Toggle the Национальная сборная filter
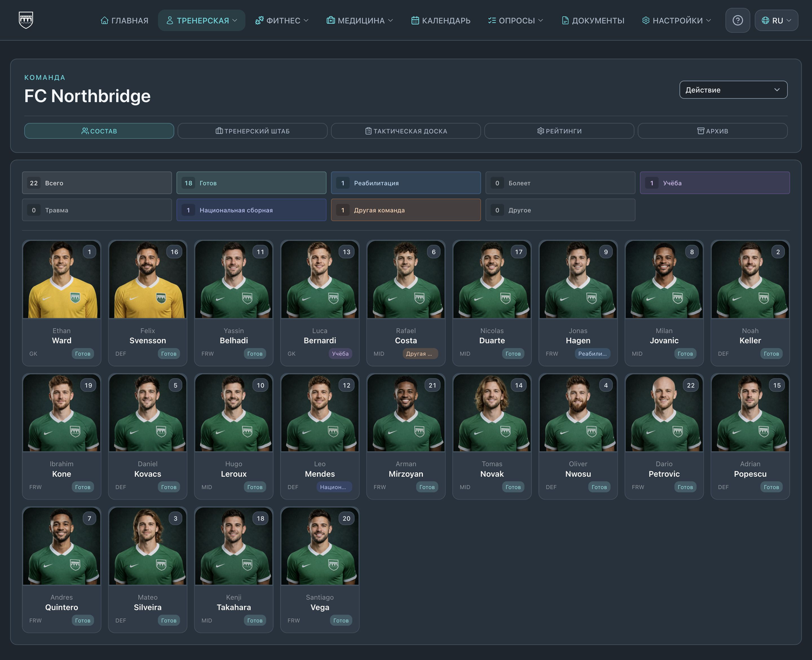 tap(251, 210)
